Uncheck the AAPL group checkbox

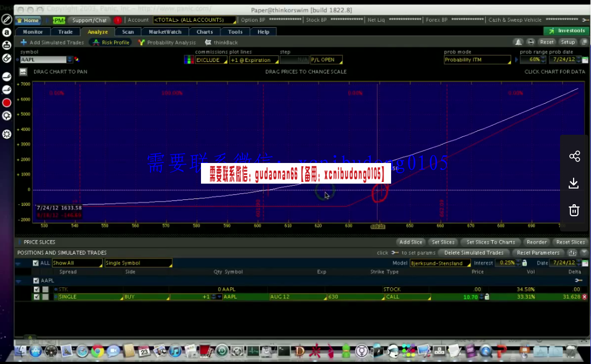[x=36, y=281]
